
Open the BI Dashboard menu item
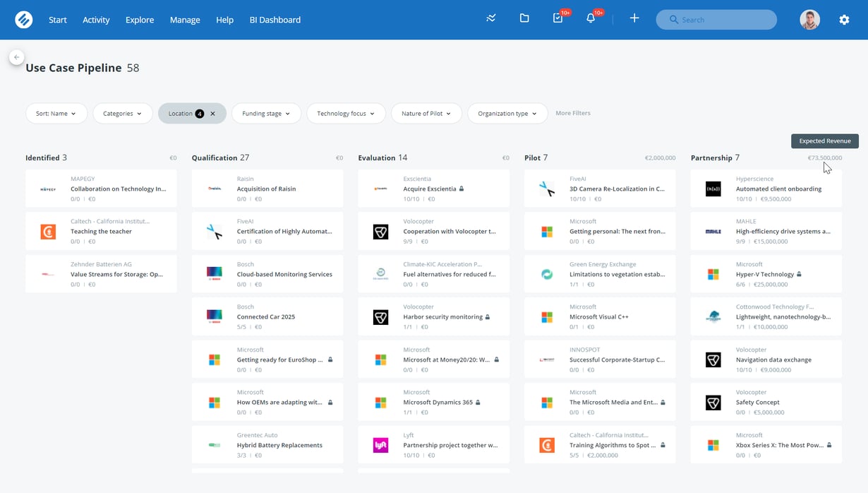tap(275, 20)
